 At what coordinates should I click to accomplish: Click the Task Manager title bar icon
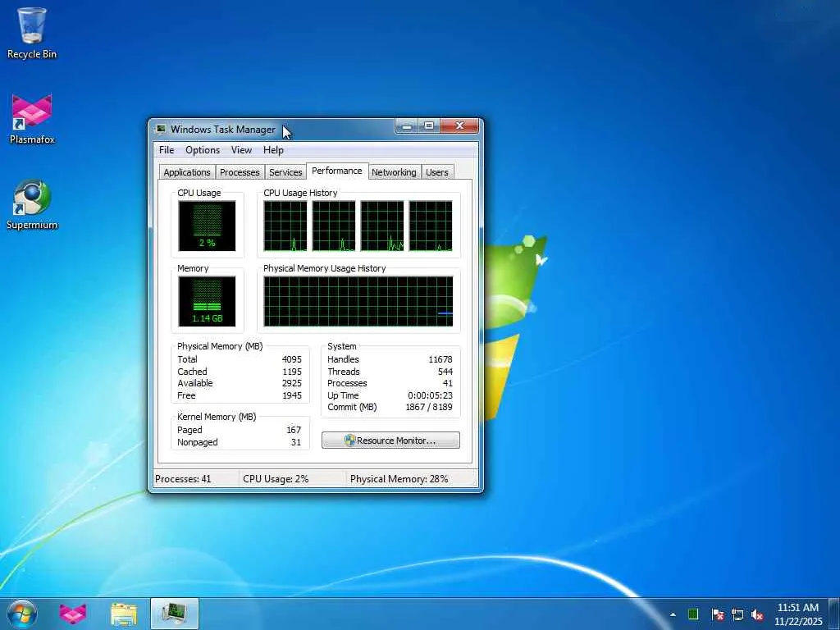pyautogui.click(x=160, y=129)
